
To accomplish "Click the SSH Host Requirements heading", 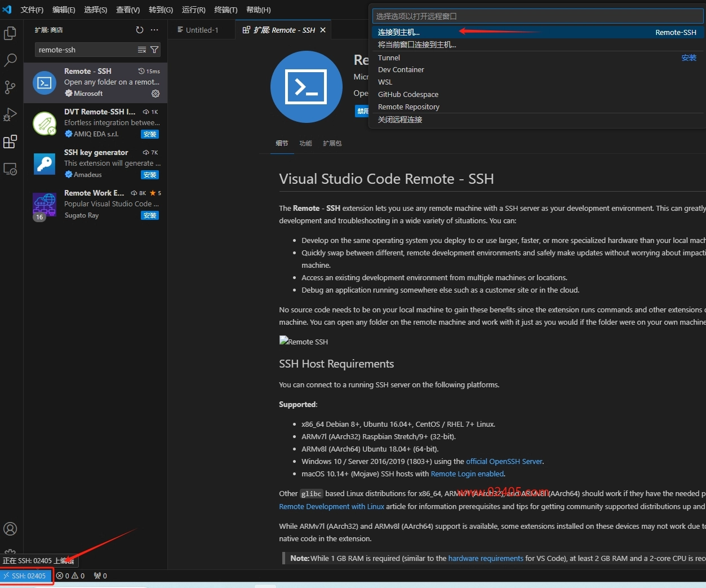I will coord(336,364).
